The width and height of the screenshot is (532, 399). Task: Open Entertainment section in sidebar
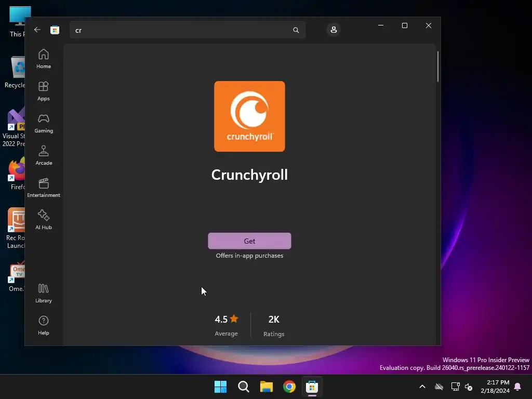pos(44,188)
